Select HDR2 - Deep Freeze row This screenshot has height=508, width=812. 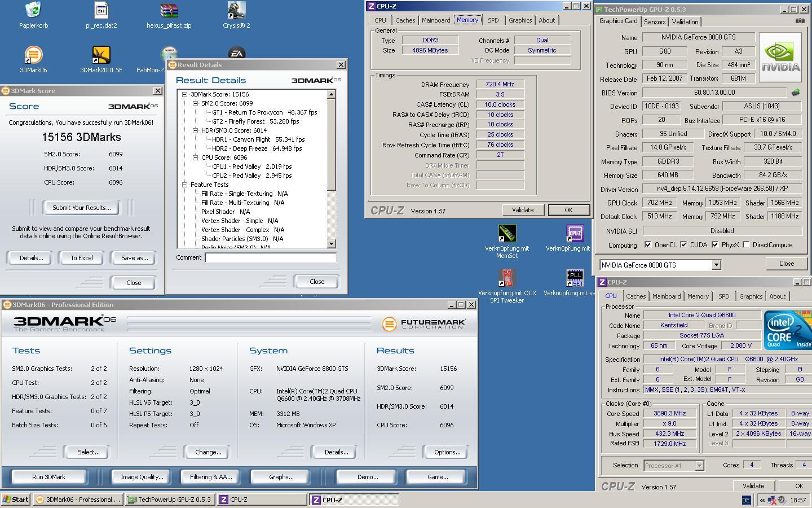pyautogui.click(x=257, y=148)
